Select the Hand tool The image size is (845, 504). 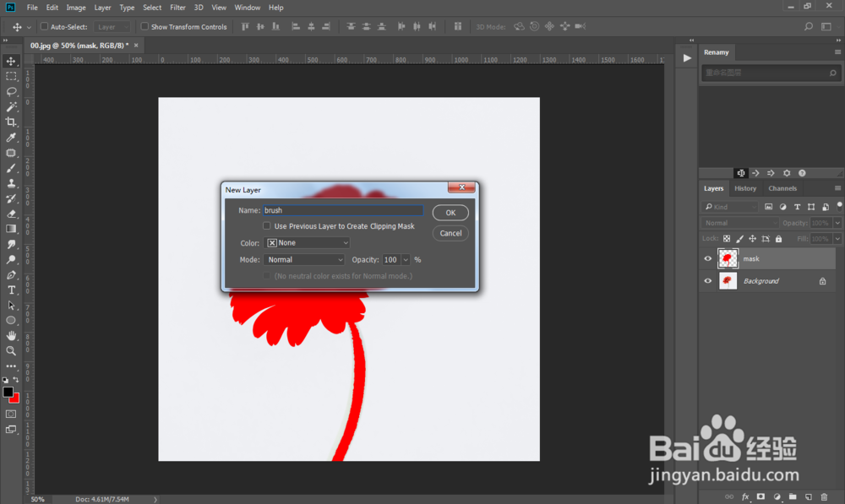click(x=11, y=335)
